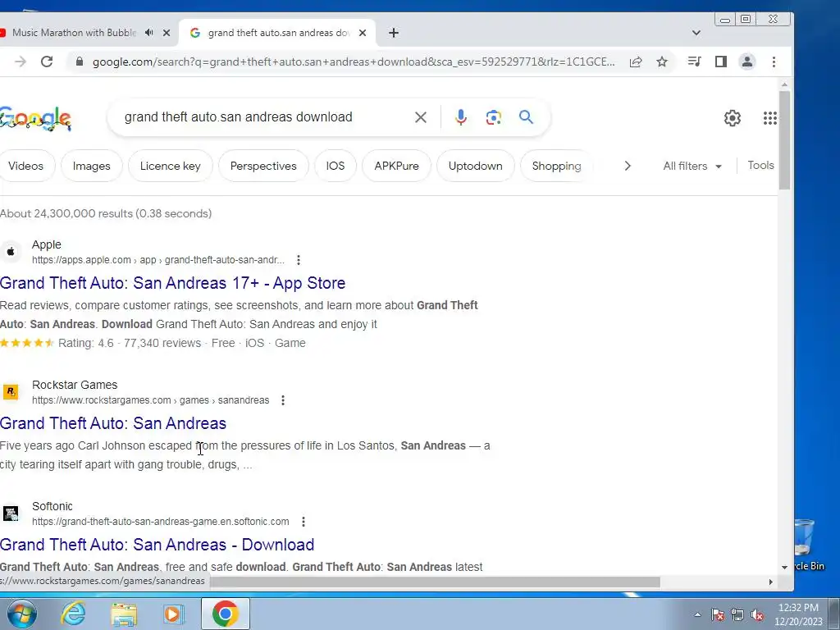Select the Licence key filter chip

(x=171, y=166)
